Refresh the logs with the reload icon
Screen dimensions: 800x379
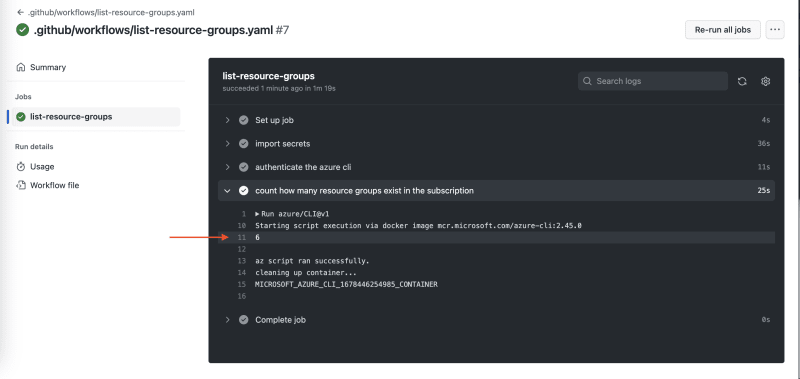[742, 81]
